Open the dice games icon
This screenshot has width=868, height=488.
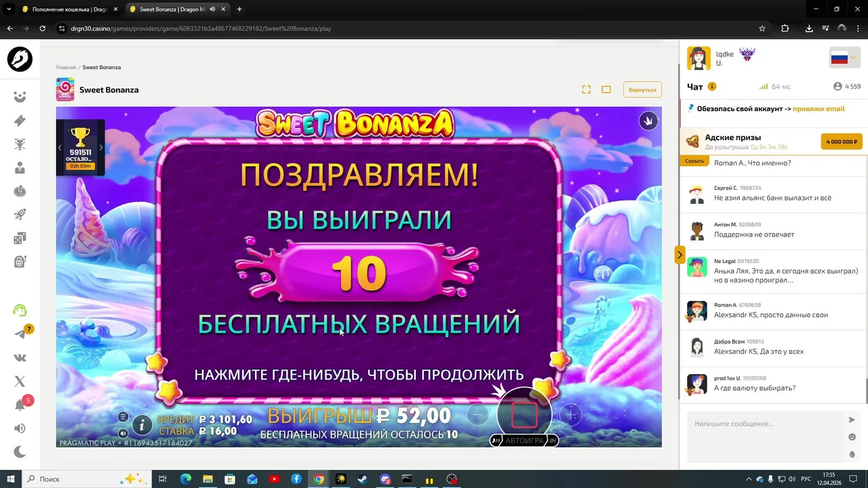(x=20, y=238)
